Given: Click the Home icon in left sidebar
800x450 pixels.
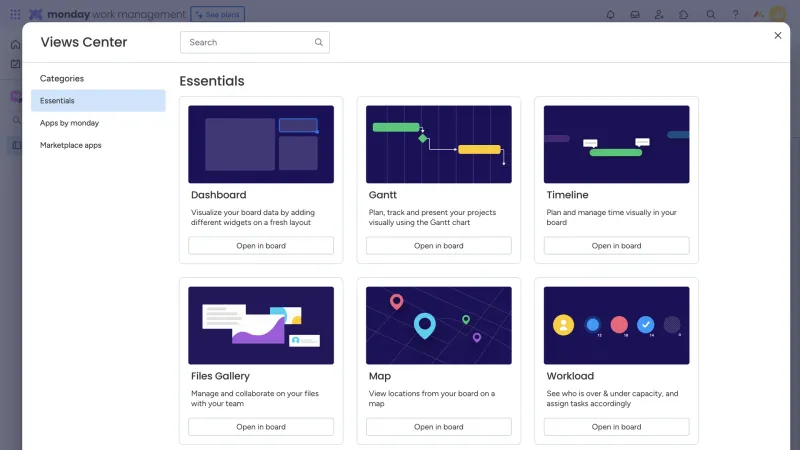Looking at the screenshot, I should pyautogui.click(x=15, y=44).
